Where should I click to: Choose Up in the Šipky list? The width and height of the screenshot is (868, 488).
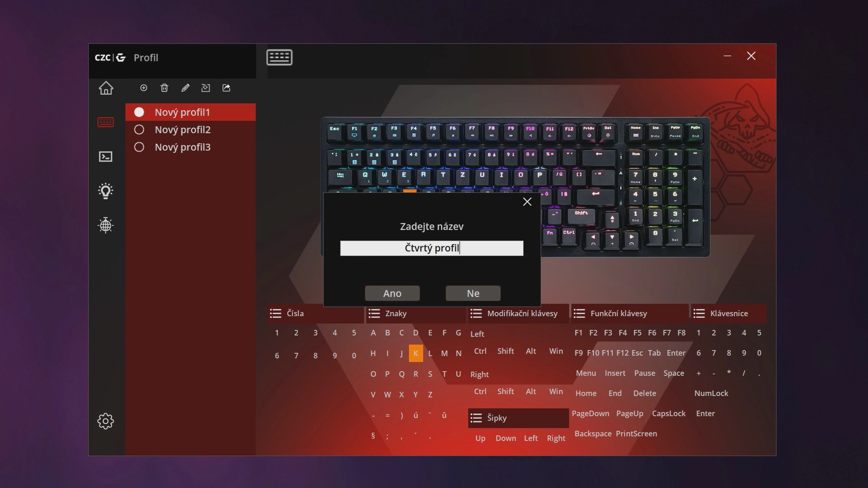480,439
